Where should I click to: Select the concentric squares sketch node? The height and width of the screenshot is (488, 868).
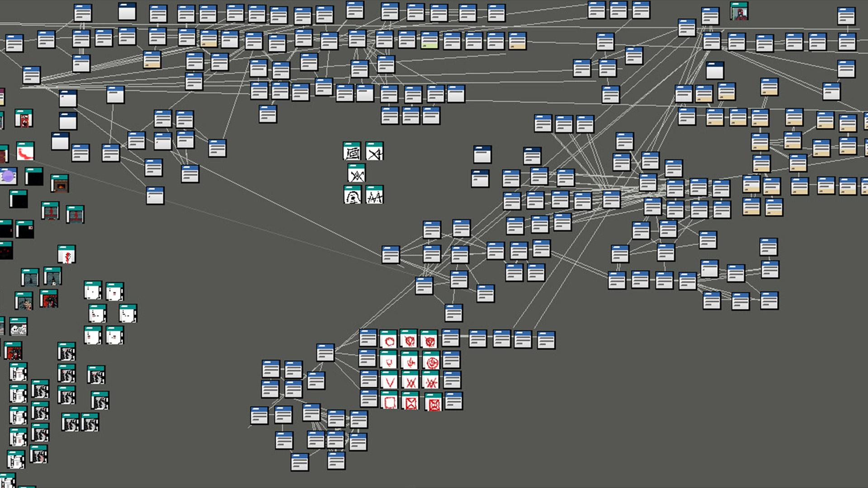click(x=352, y=152)
